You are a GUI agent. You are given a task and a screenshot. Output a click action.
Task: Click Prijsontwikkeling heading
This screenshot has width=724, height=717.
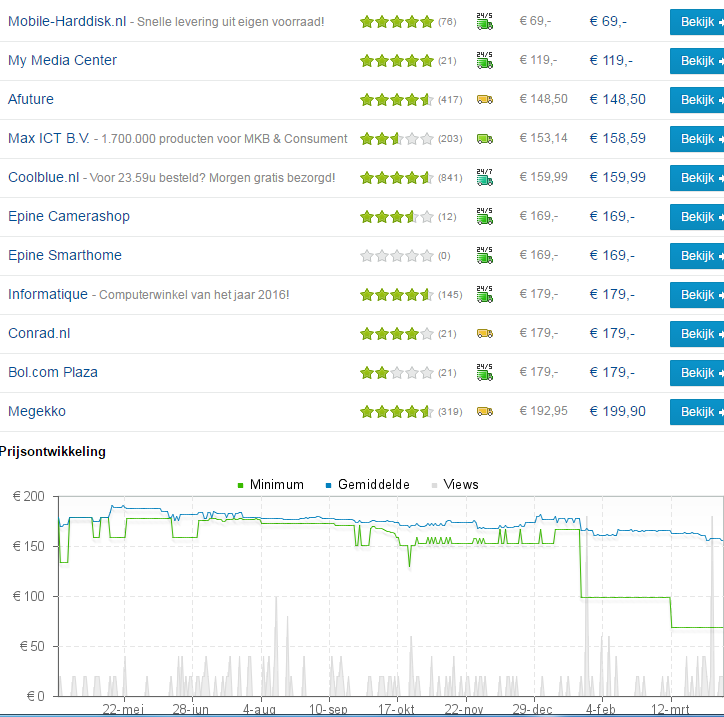(x=53, y=452)
